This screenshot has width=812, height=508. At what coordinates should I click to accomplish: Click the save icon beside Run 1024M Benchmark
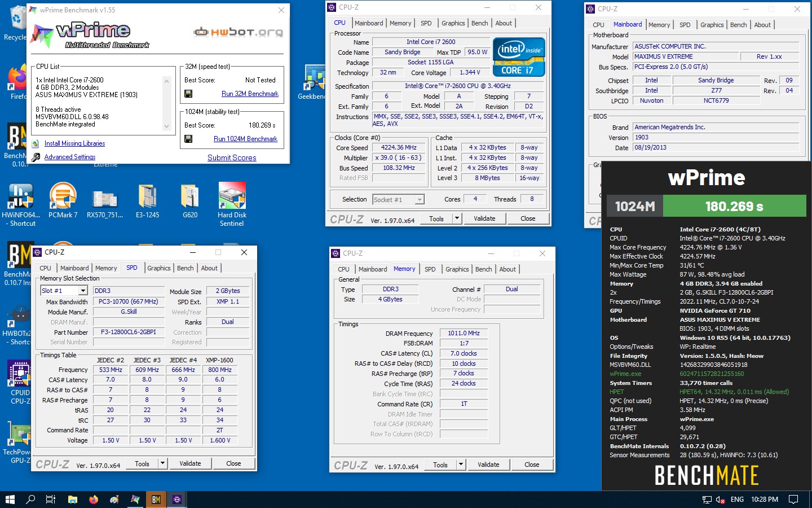point(188,139)
